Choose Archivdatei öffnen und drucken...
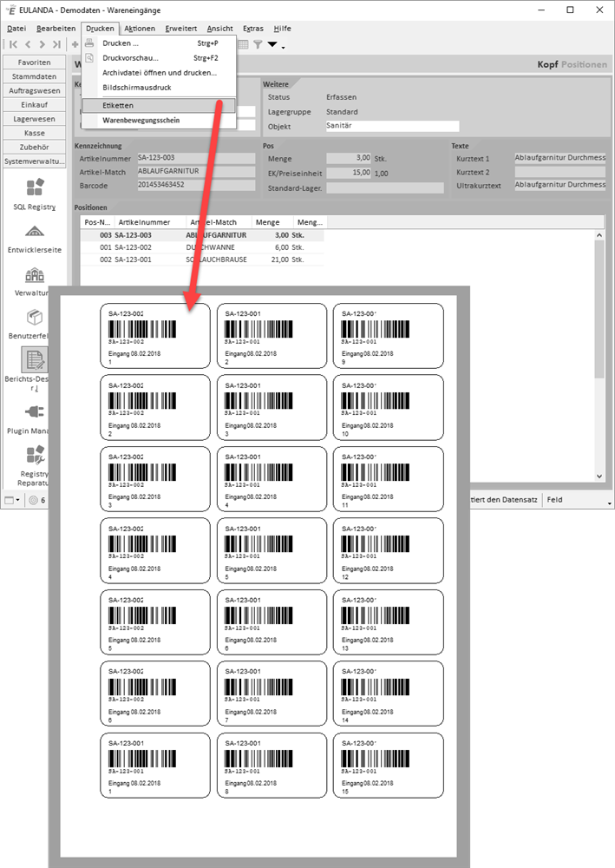Viewport: 615px width, 868px height. point(160,73)
